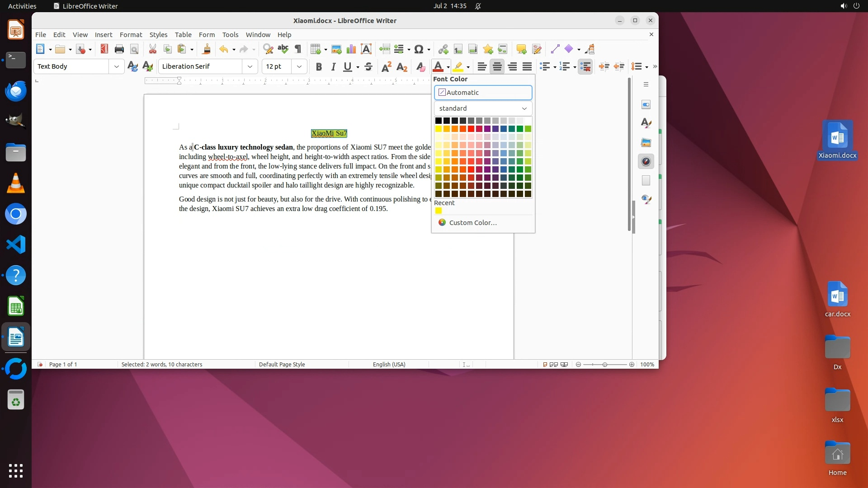This screenshot has height=488, width=868.
Task: Open the font size 12 pt dropdown
Action: [x=299, y=66]
